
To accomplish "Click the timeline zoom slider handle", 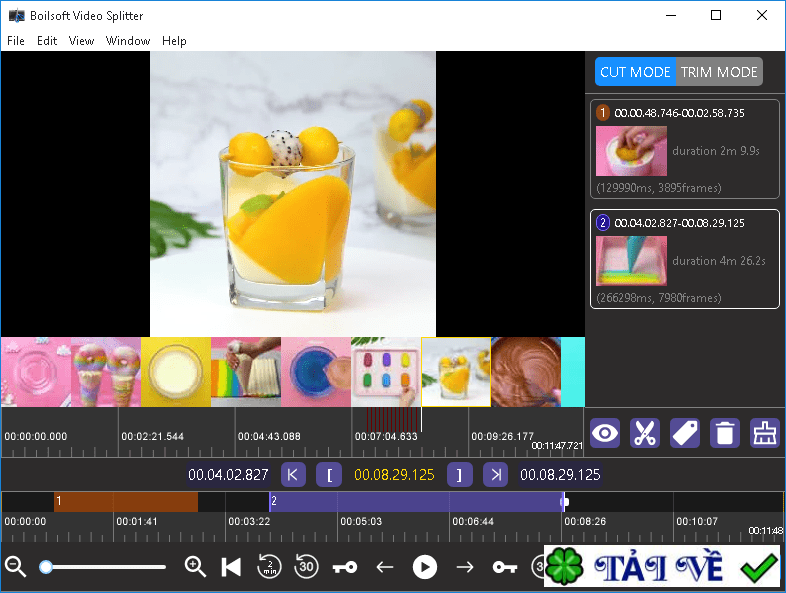I will point(46,567).
